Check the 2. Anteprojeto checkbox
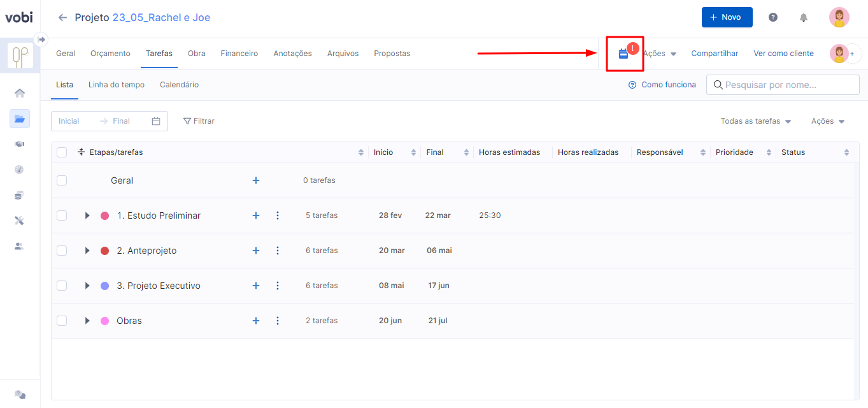The width and height of the screenshot is (868, 408). coord(62,251)
